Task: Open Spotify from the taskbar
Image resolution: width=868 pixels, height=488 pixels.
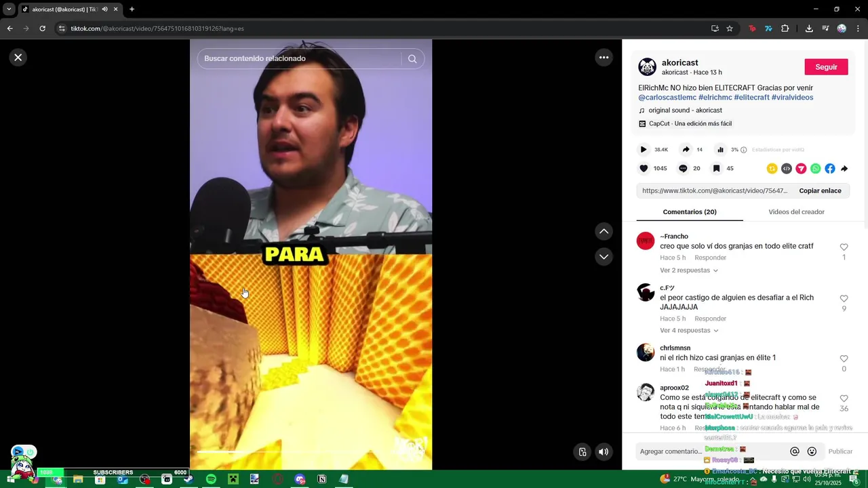Action: click(x=211, y=479)
